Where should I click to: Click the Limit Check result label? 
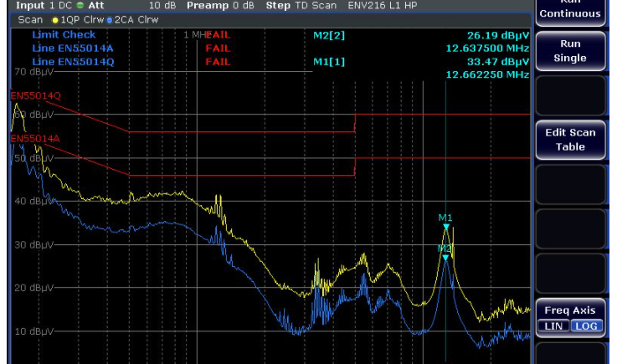point(64,35)
